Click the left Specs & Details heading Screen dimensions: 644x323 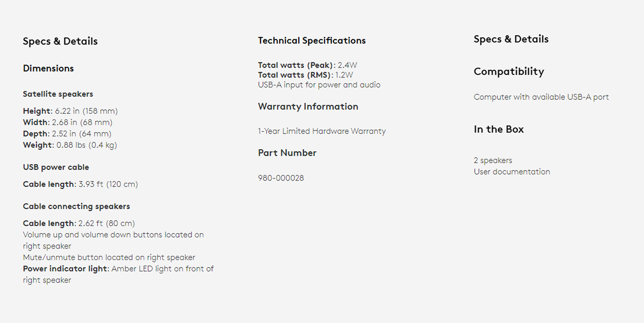[60, 41]
